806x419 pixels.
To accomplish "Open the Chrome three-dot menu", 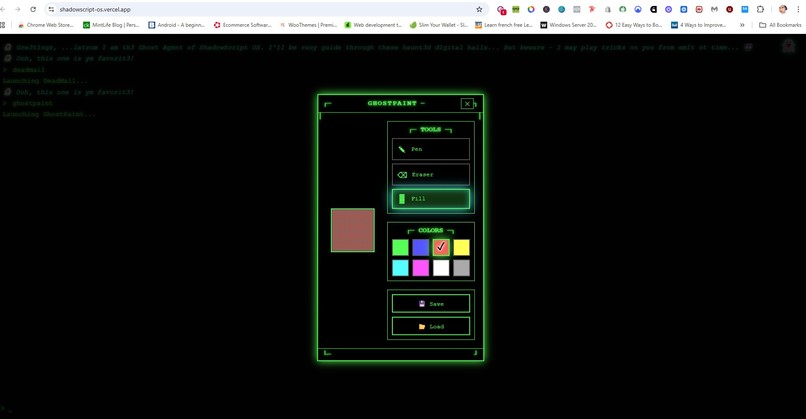I will pyautogui.click(x=798, y=9).
